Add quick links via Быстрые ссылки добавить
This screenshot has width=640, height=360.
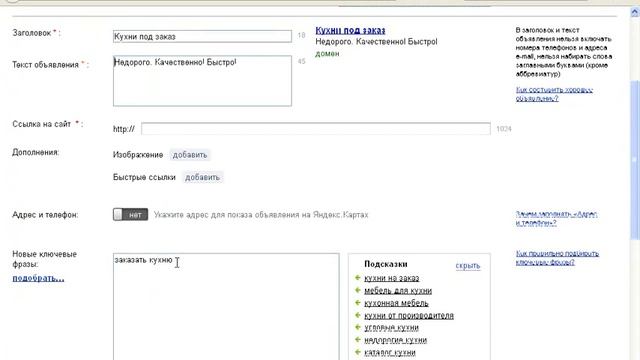pyautogui.click(x=202, y=178)
